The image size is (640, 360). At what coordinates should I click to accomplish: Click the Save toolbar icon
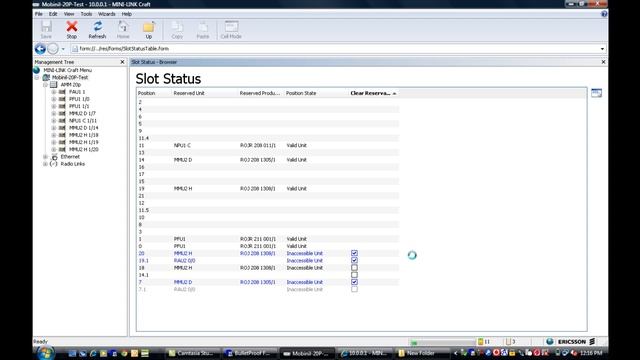(x=46, y=27)
